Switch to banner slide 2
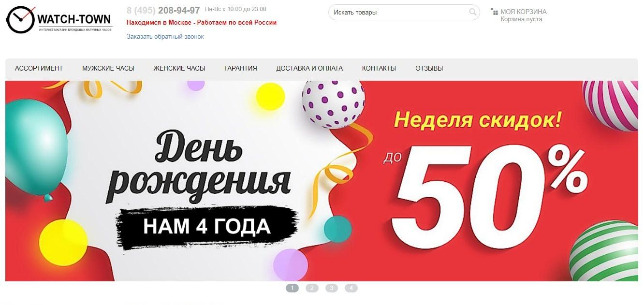This screenshot has height=305, width=644. click(312, 288)
